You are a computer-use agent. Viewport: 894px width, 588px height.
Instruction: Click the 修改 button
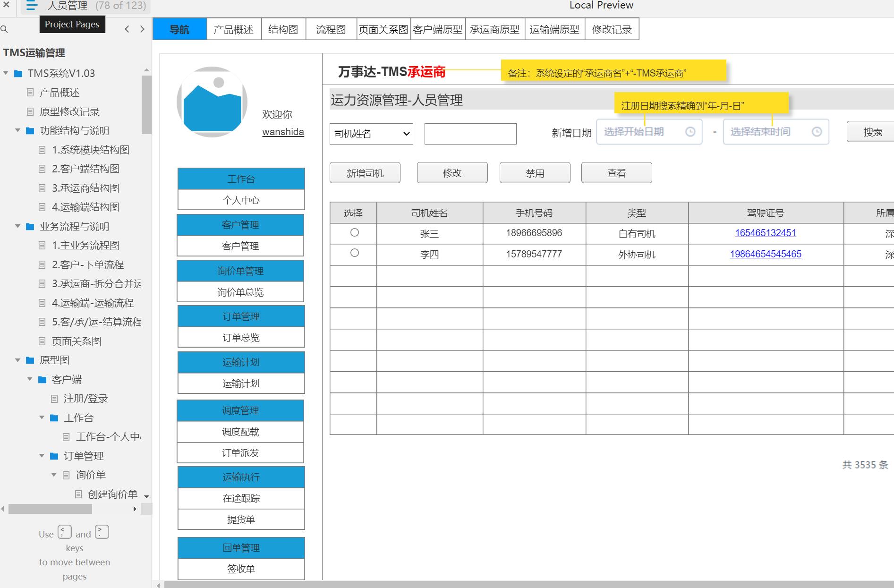coord(452,173)
